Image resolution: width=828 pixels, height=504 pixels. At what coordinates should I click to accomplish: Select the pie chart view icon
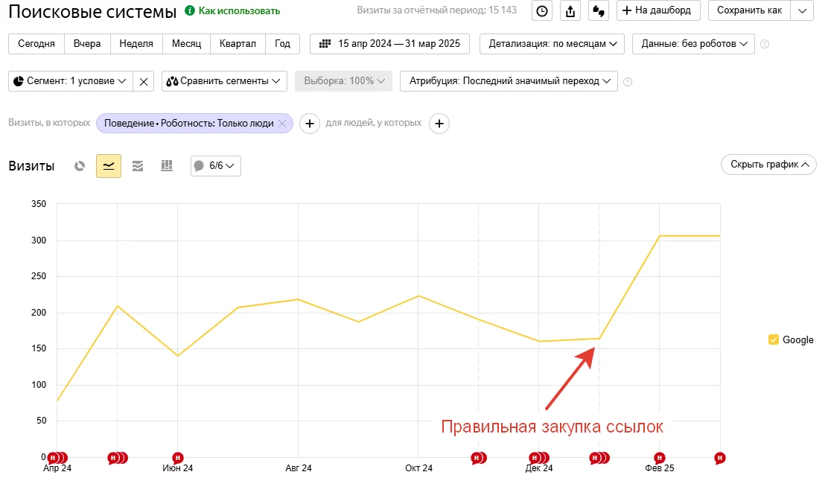pyautogui.click(x=80, y=166)
